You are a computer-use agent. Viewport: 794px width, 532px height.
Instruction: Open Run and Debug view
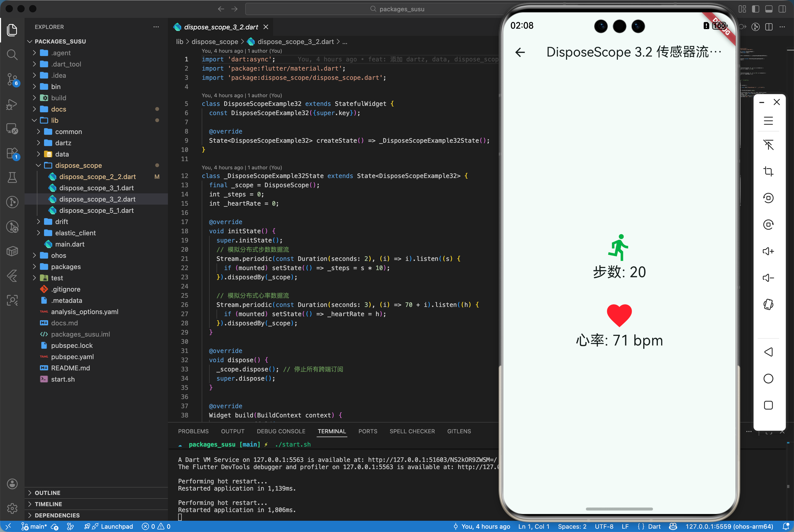tap(12, 104)
